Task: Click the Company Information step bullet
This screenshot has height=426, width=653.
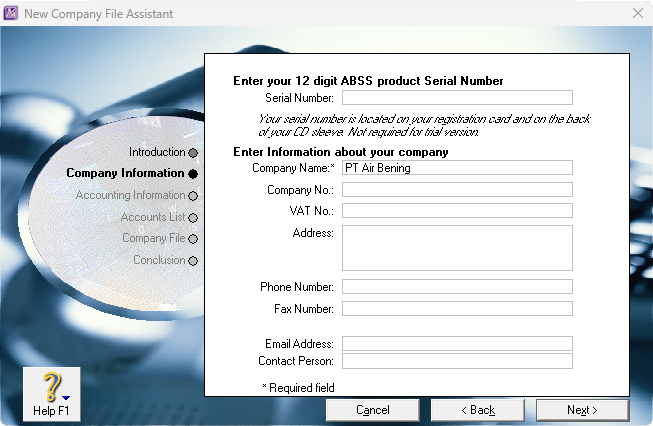Action: point(193,174)
